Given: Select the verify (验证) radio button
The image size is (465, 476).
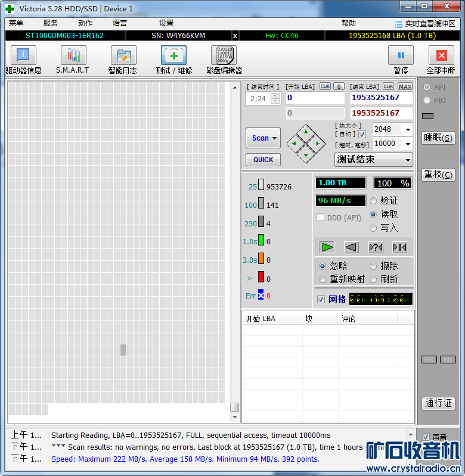Looking at the screenshot, I should coord(373,201).
